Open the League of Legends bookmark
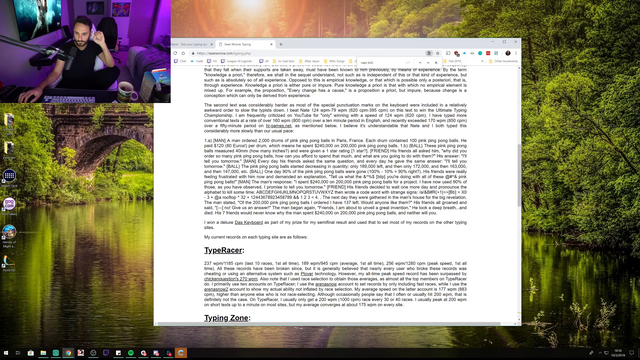Image resolution: width=640 pixels, height=360 pixels. pos(237,61)
